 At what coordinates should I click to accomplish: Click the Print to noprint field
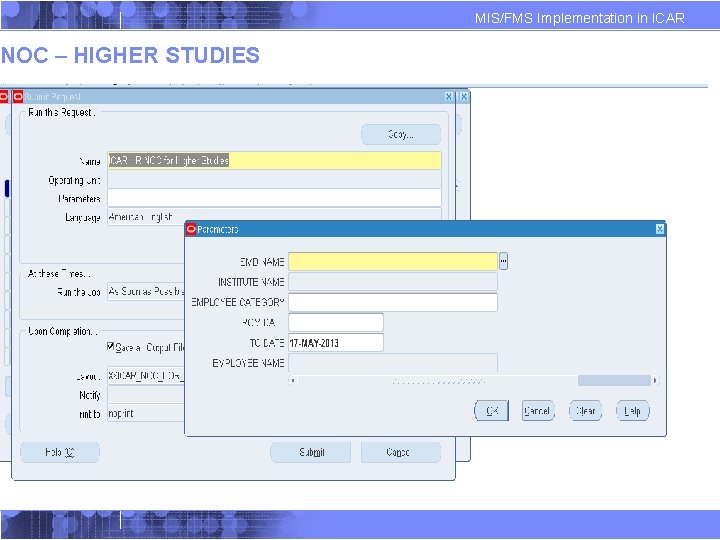click(146, 413)
